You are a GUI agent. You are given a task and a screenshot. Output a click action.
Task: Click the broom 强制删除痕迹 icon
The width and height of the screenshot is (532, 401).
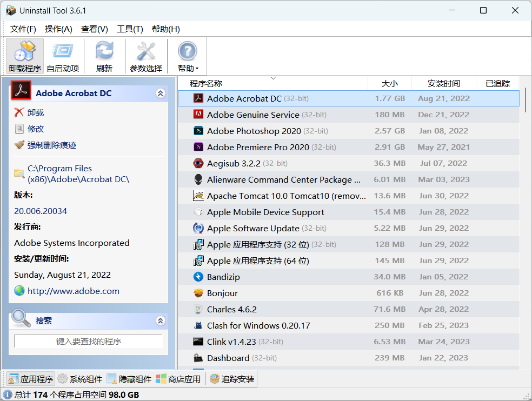(19, 145)
